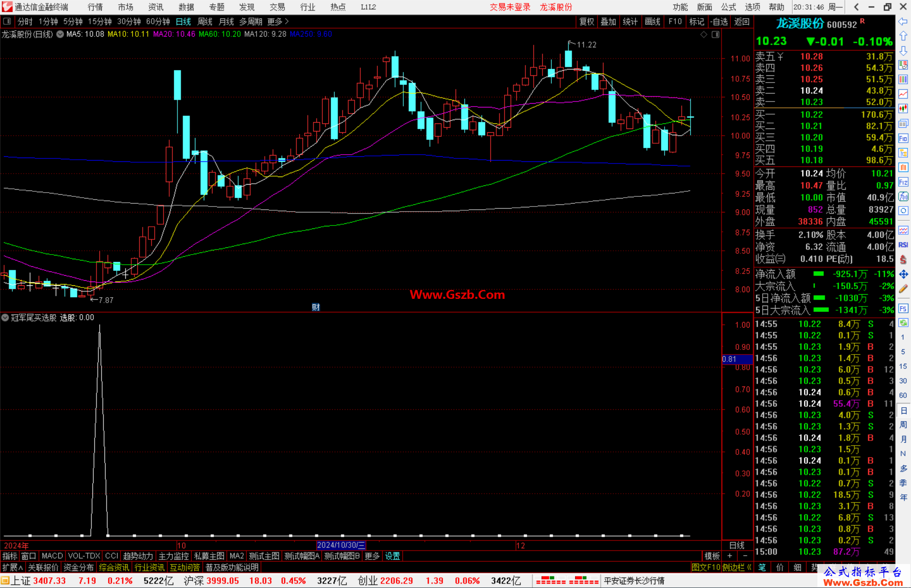Open the line chart icon in right sidebar
911x588 pixels.
903,94
